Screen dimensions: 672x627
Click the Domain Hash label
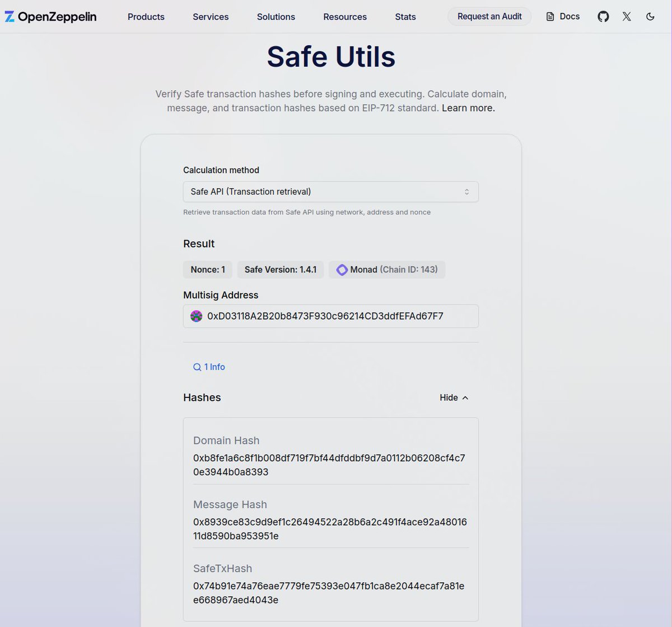pos(226,441)
